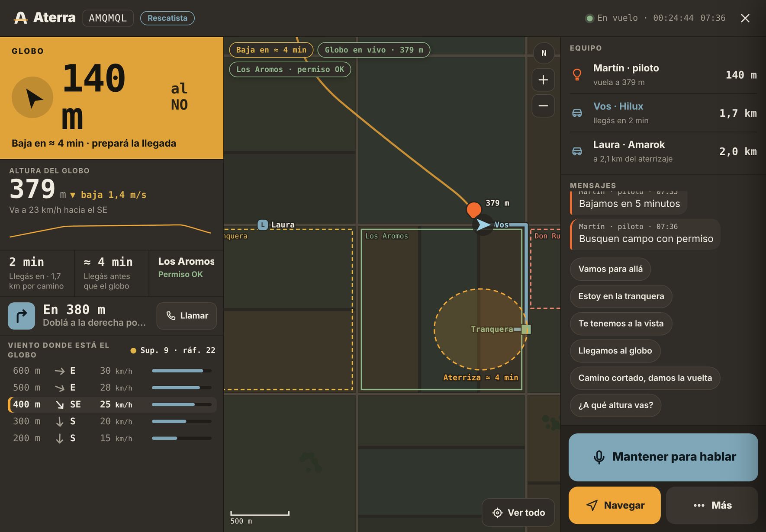
Task: Click the 500 m wind speed bar
Action: click(x=181, y=388)
